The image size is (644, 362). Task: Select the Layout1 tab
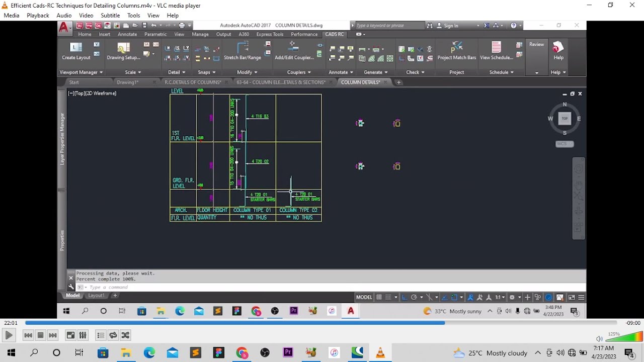(96, 296)
